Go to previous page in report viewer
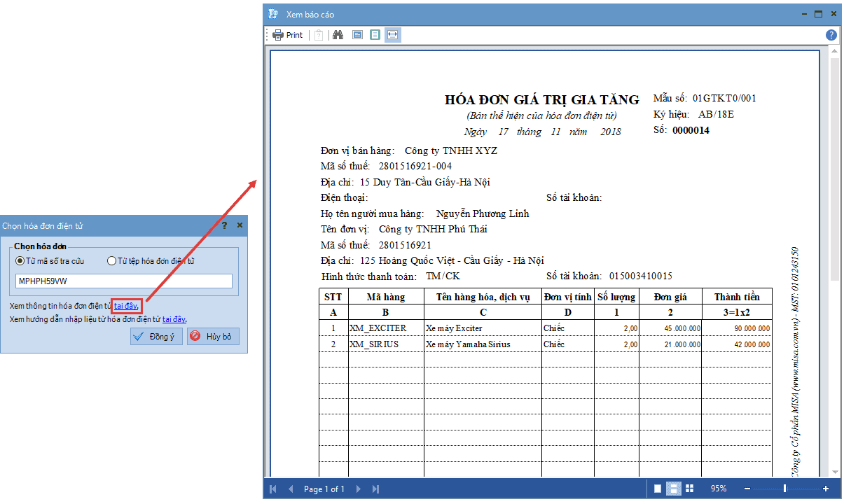Screen dimensions: 844x504 (x=291, y=489)
